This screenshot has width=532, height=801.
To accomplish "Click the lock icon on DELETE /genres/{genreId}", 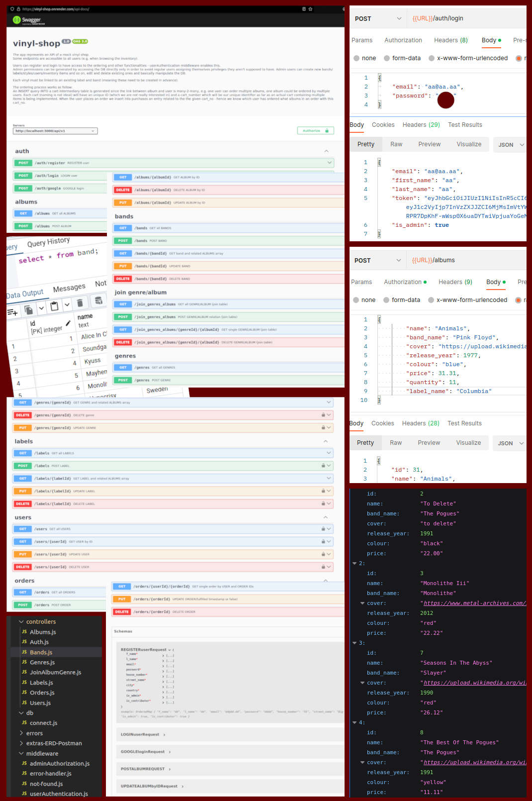I will 323,415.
